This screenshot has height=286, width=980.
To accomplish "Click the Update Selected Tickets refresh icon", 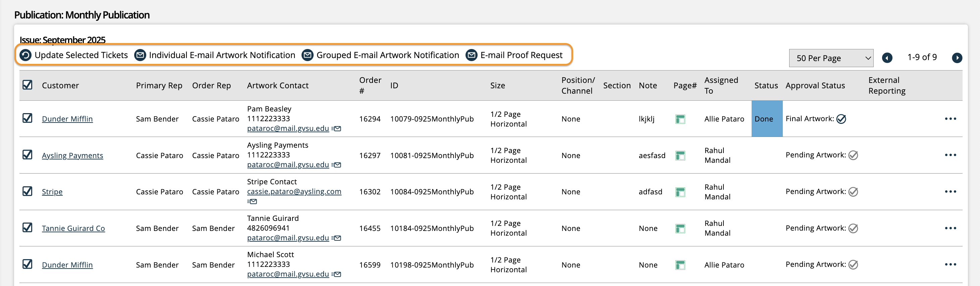I will pyautogui.click(x=25, y=55).
